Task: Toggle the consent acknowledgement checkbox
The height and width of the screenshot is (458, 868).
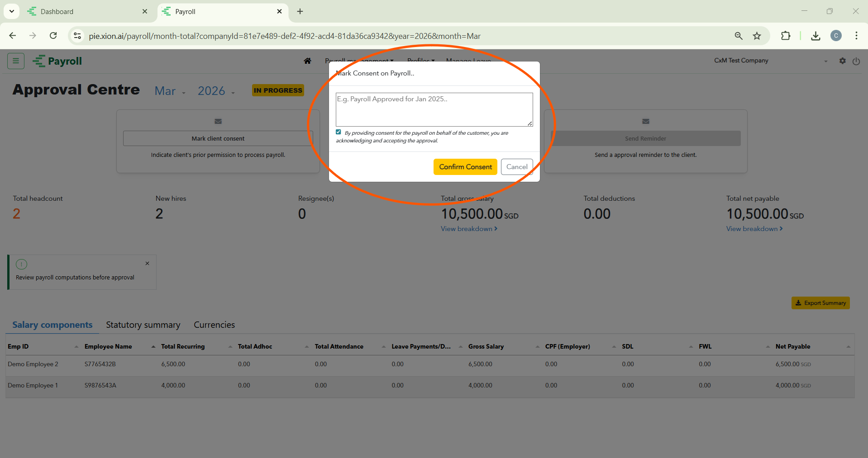Action: pyautogui.click(x=339, y=132)
